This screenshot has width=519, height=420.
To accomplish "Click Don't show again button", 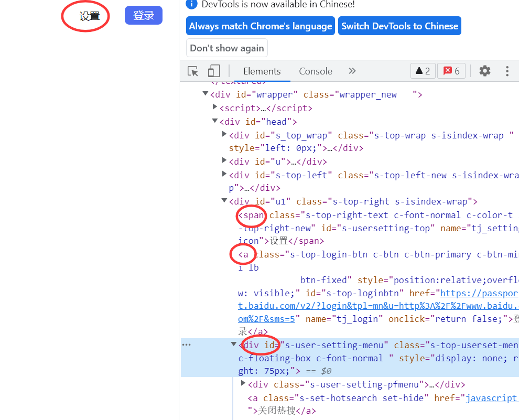I will pos(226,48).
